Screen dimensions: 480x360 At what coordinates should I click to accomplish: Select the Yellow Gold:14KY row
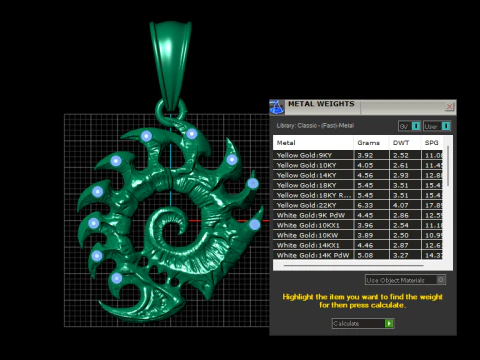coord(358,175)
